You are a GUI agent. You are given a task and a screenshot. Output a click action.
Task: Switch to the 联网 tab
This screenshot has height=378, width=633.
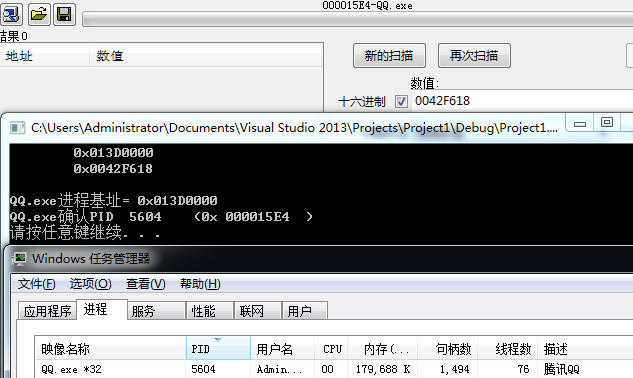click(x=258, y=311)
